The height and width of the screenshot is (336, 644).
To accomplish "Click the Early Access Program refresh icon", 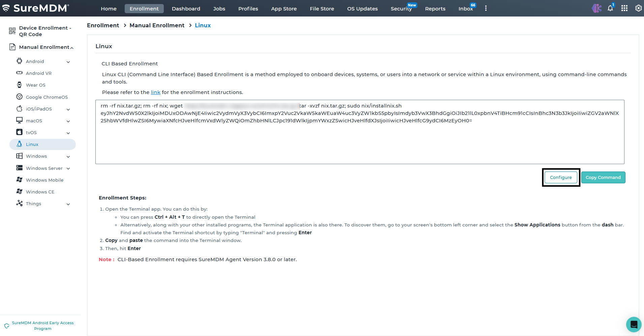I will [x=7, y=326].
